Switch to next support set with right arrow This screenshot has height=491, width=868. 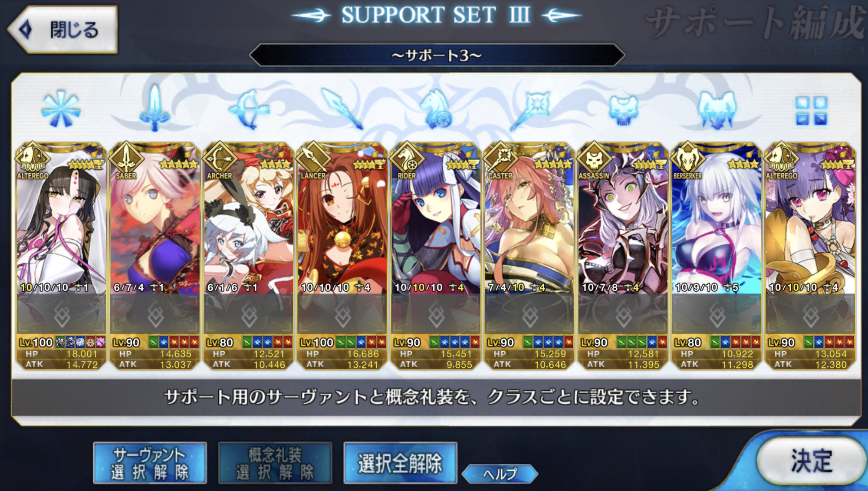[561, 16]
